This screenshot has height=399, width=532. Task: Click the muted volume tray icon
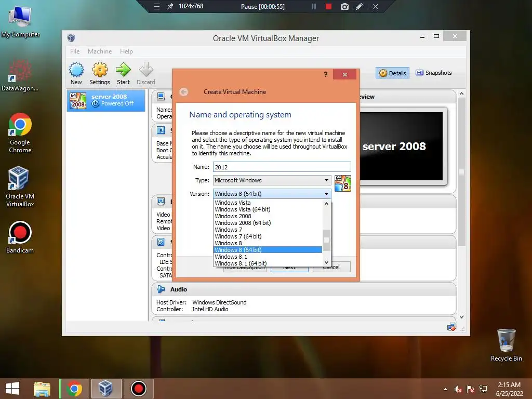coord(458,389)
